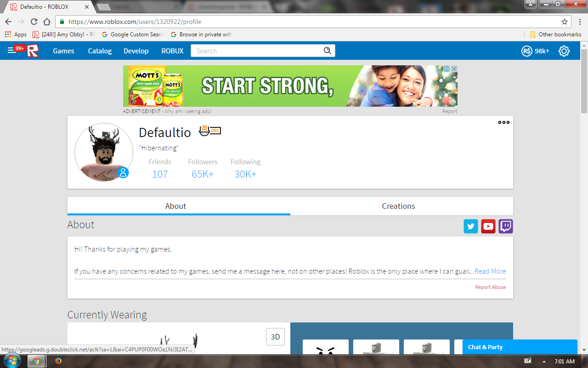Open Defaultio's YouTube channel

coord(488,226)
